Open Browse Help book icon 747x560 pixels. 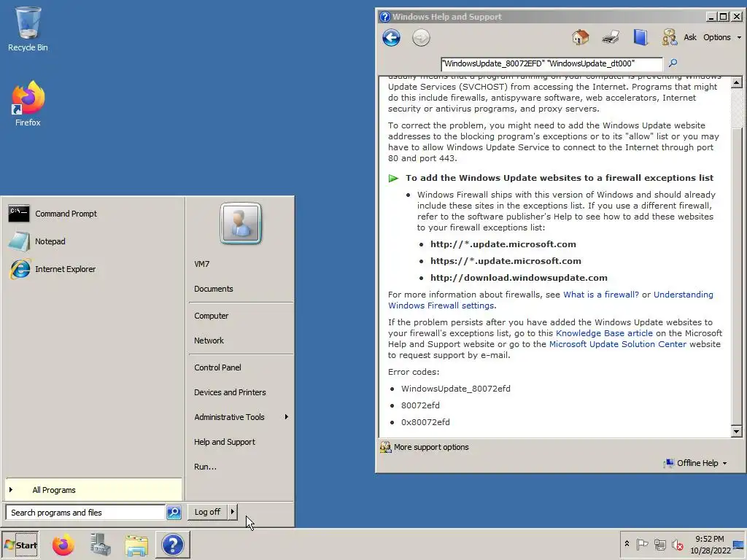(x=640, y=37)
